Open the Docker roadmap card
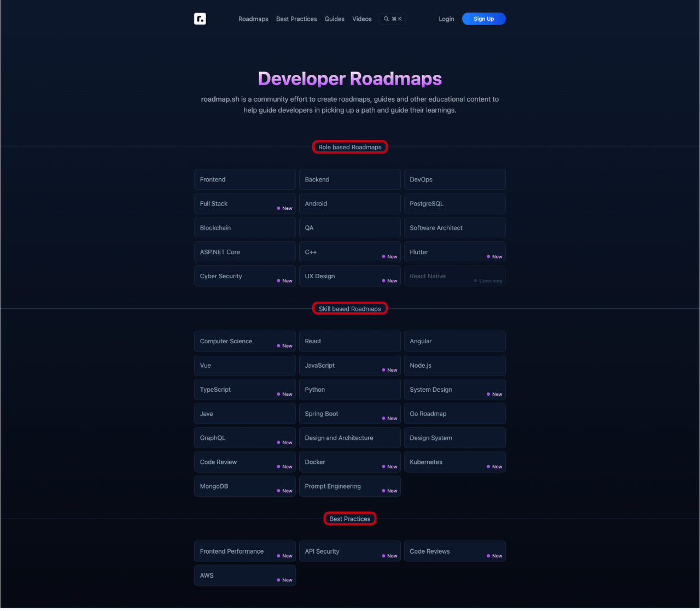The image size is (700, 611). pos(350,462)
